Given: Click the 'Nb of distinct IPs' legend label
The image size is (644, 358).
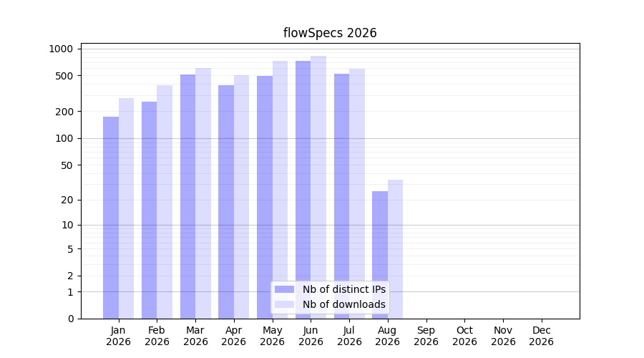Looking at the screenshot, I should tap(344, 289).
